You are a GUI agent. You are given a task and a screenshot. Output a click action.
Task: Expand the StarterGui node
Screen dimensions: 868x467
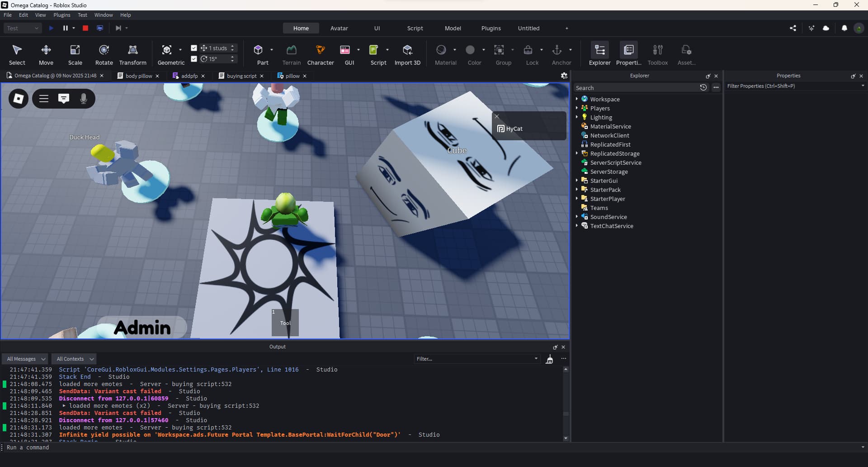[x=577, y=181]
